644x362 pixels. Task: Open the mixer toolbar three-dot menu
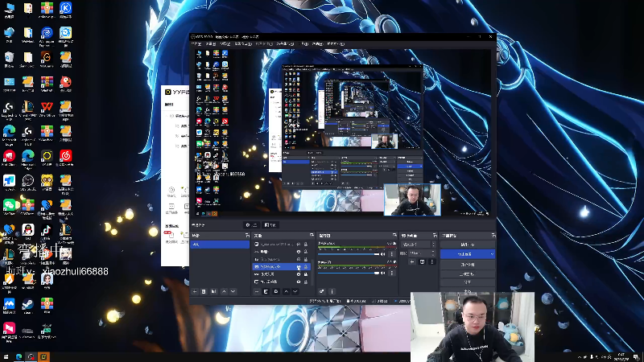pos(332,291)
